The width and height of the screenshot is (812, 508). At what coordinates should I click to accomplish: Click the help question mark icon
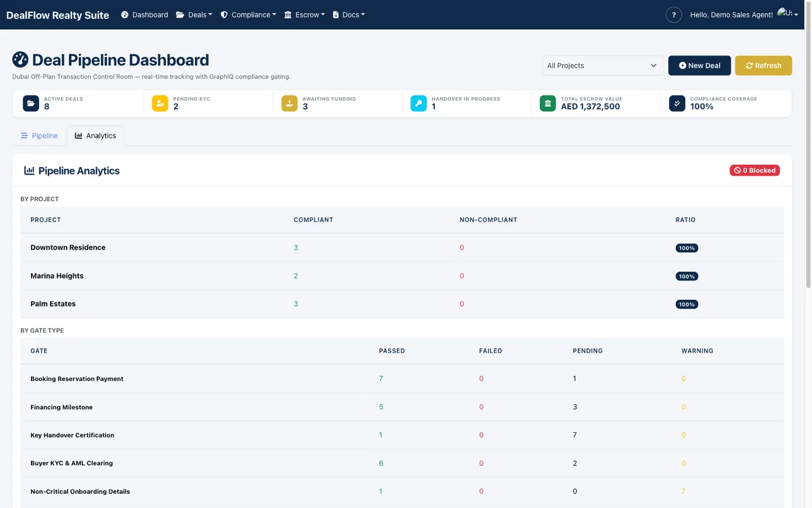[673, 15]
